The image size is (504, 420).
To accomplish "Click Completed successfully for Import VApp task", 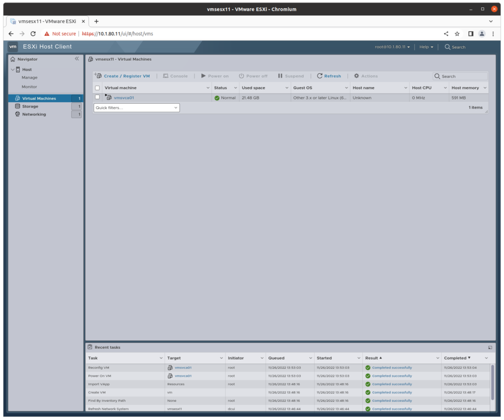I will pyautogui.click(x=392, y=385).
